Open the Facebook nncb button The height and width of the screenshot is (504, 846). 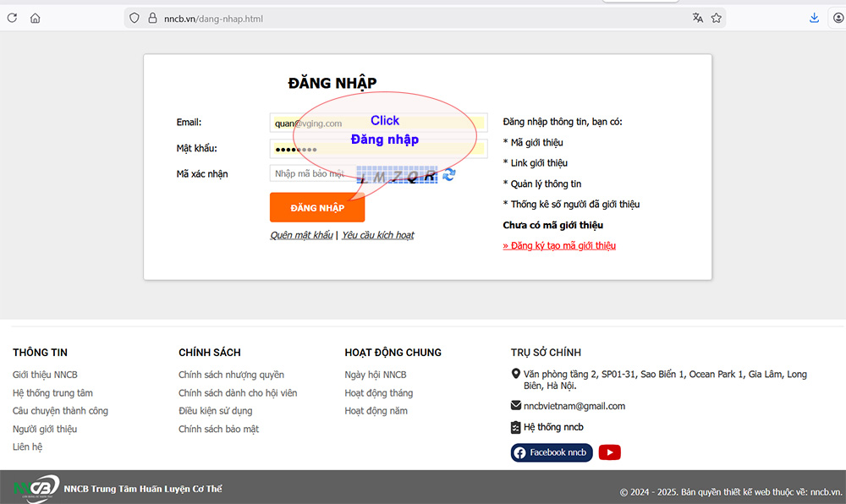(x=551, y=452)
